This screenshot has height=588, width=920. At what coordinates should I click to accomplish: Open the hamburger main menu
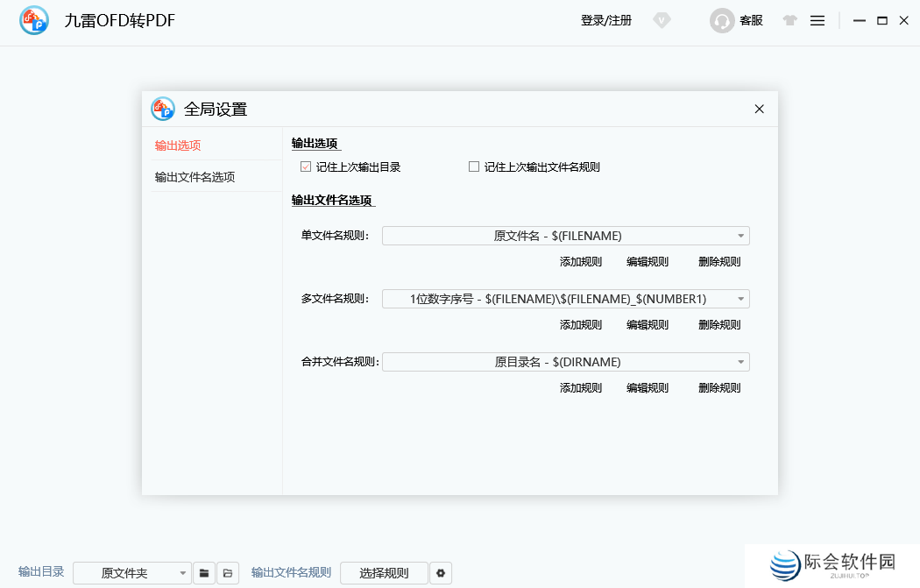coord(817,19)
